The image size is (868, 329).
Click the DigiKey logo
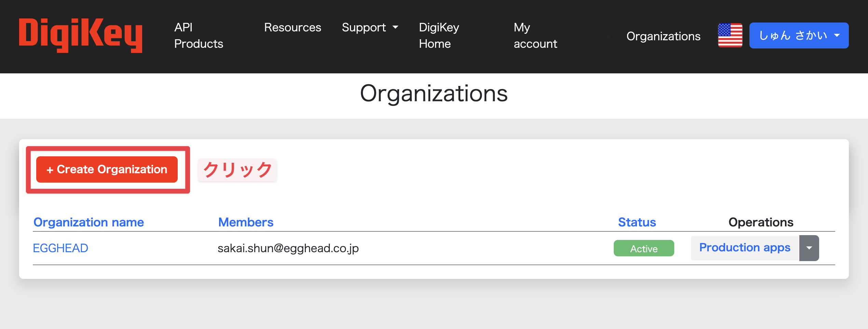81,35
